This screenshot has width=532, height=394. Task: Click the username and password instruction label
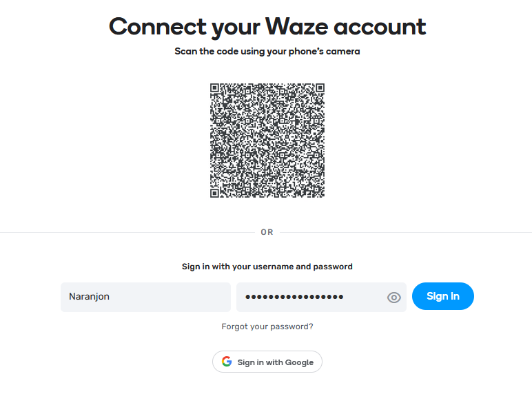(x=267, y=267)
